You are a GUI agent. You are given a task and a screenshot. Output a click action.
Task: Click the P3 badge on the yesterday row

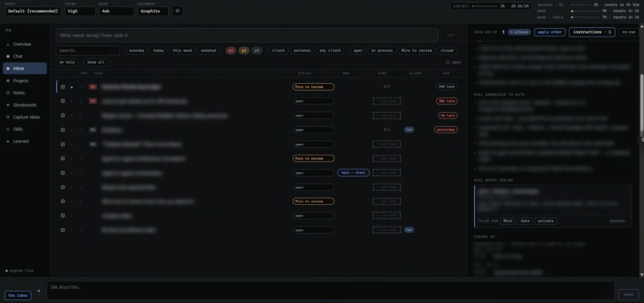pos(93,130)
